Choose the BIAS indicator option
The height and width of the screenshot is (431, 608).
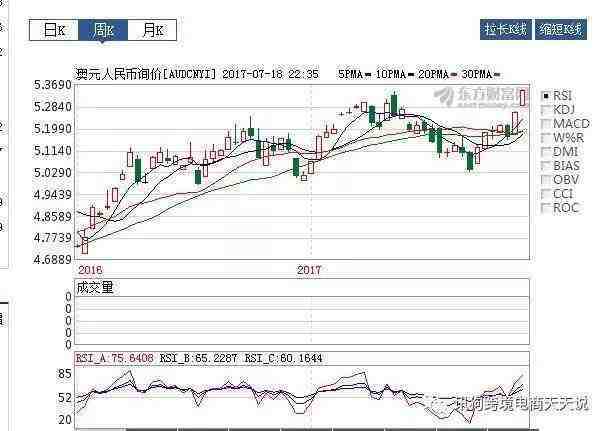coord(546,166)
